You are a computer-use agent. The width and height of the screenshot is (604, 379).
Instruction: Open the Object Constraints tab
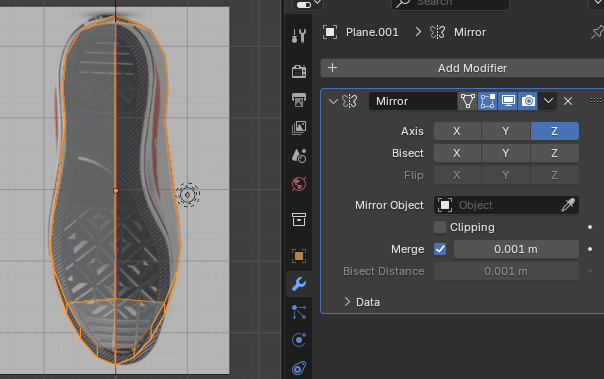point(299,368)
